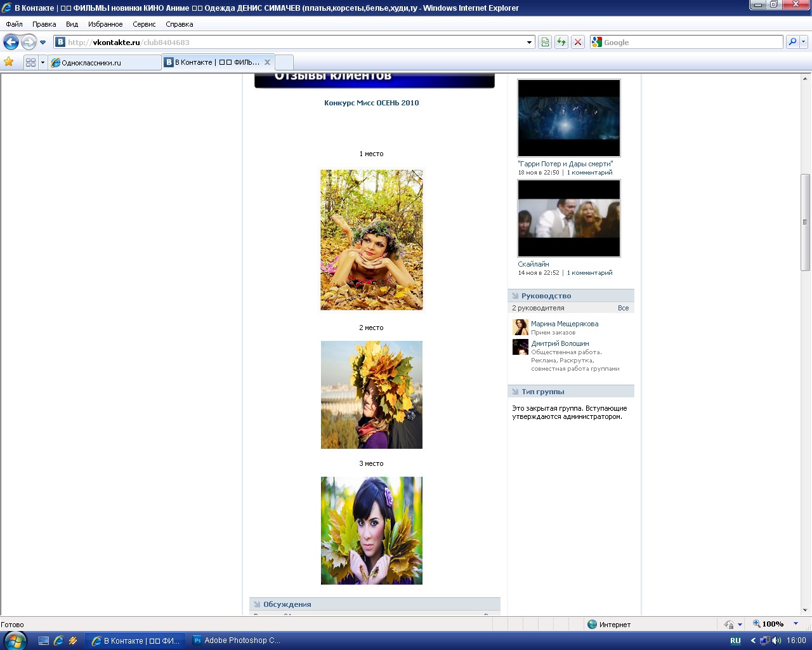
Task: Click the Compatibility View icon
Action: pyautogui.click(x=545, y=43)
